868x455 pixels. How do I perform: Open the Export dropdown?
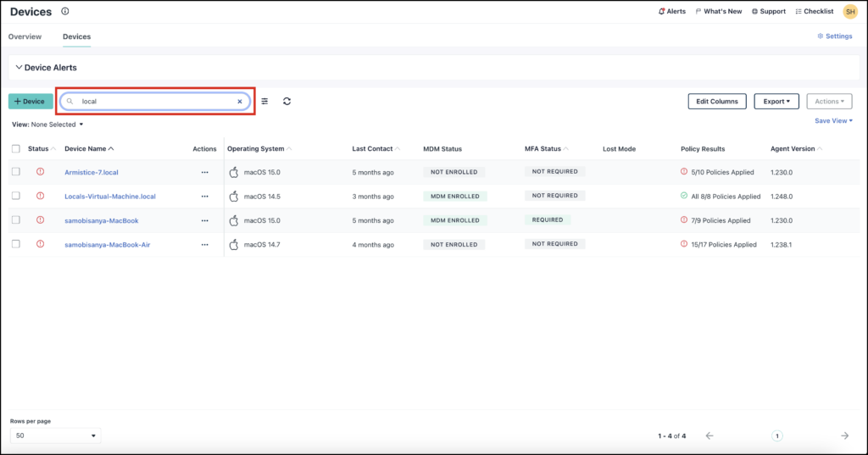776,102
